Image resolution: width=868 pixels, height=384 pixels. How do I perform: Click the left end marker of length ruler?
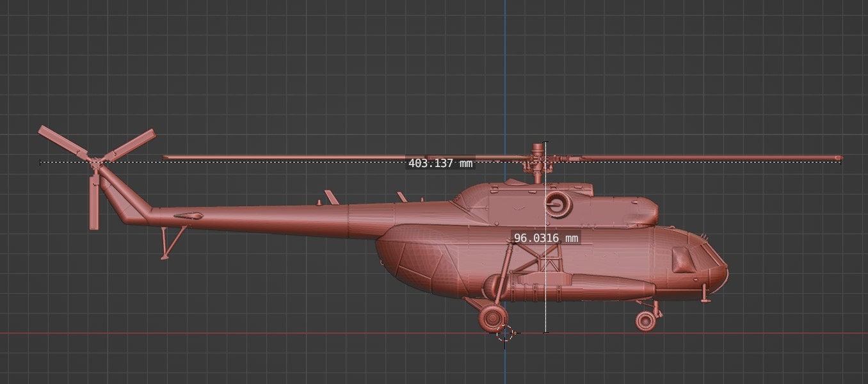click(x=40, y=163)
